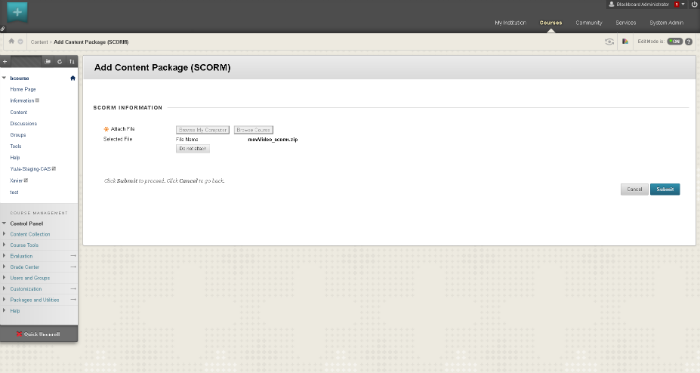
Task: Open Groups in course menu
Action: tap(18, 135)
